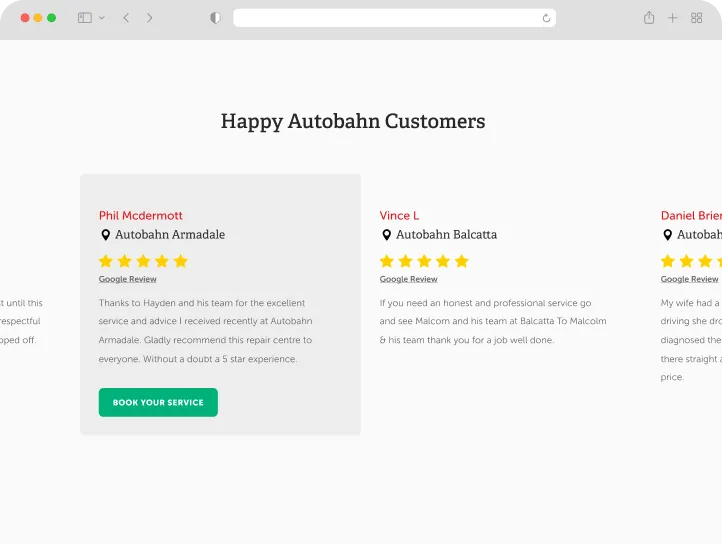Go back with the browser arrow
The height and width of the screenshot is (544, 722).
(x=126, y=18)
